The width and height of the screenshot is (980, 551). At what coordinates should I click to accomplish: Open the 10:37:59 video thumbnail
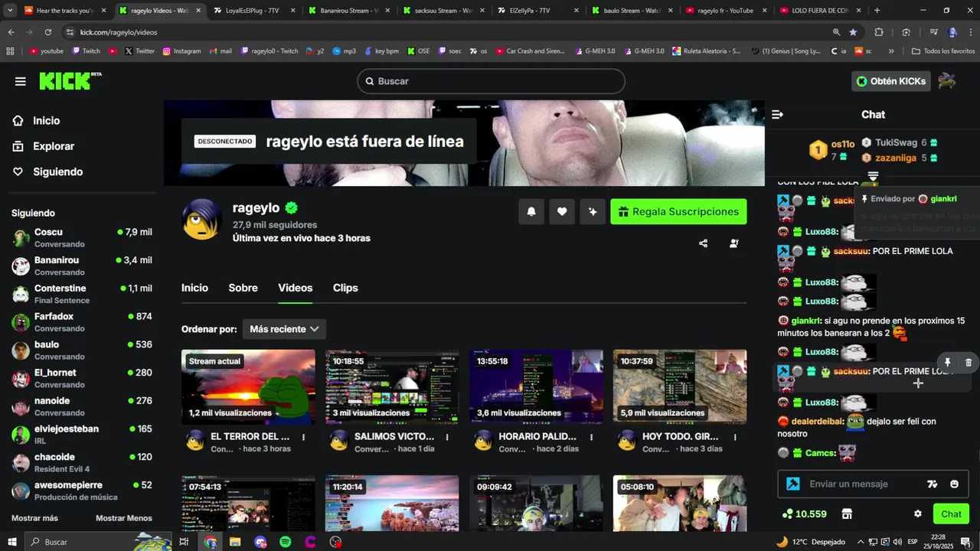tap(680, 387)
